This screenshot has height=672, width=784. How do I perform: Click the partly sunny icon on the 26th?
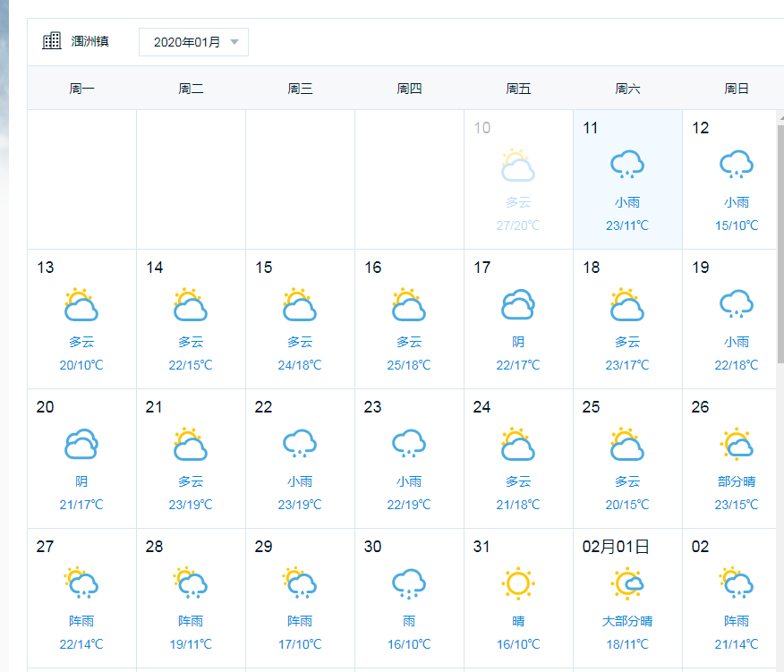(737, 444)
